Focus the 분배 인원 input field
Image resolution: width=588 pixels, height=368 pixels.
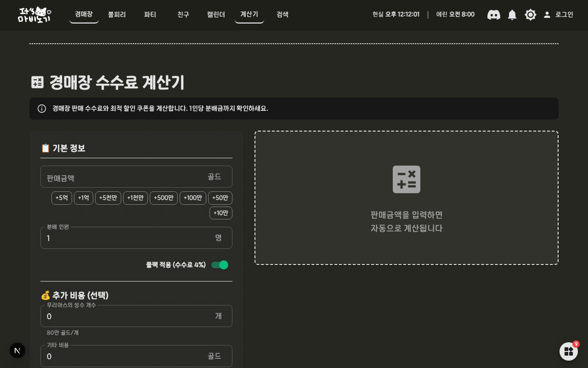click(x=136, y=238)
